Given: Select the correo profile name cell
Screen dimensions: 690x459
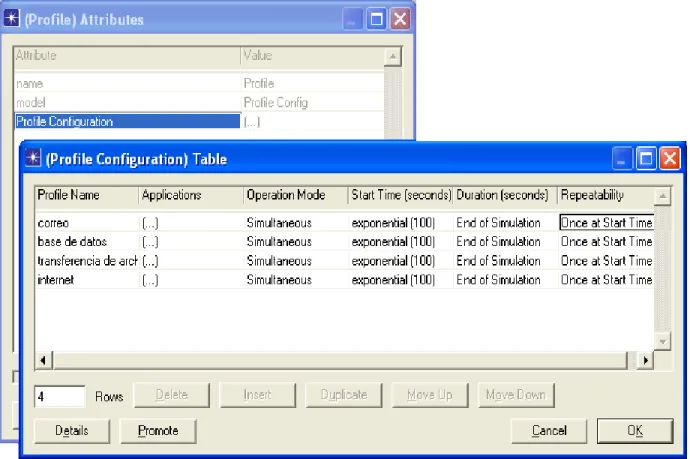Looking at the screenshot, I should (87, 223).
